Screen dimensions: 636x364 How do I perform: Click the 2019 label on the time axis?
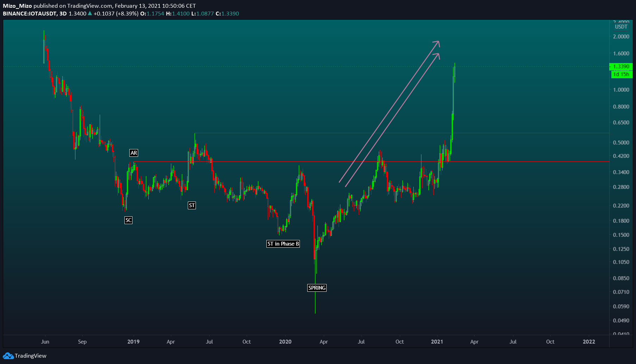pyautogui.click(x=133, y=342)
